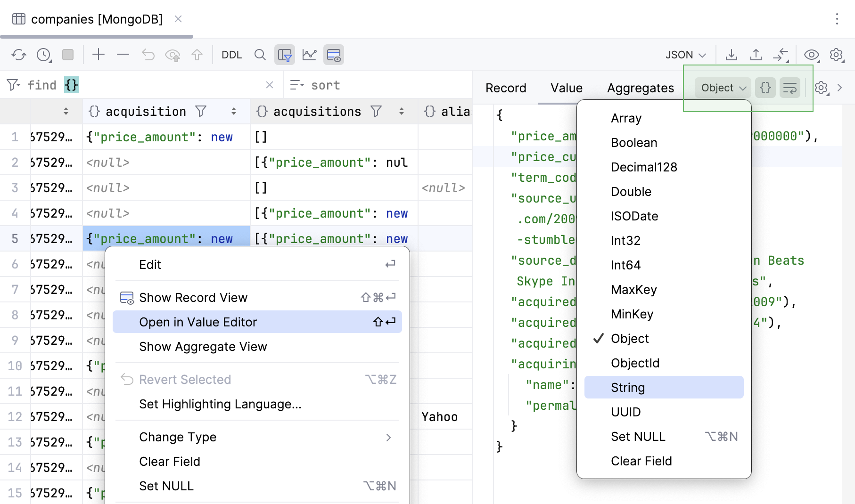This screenshot has height=504, width=855.
Task: Click the sort control above the grid
Action: click(315, 85)
